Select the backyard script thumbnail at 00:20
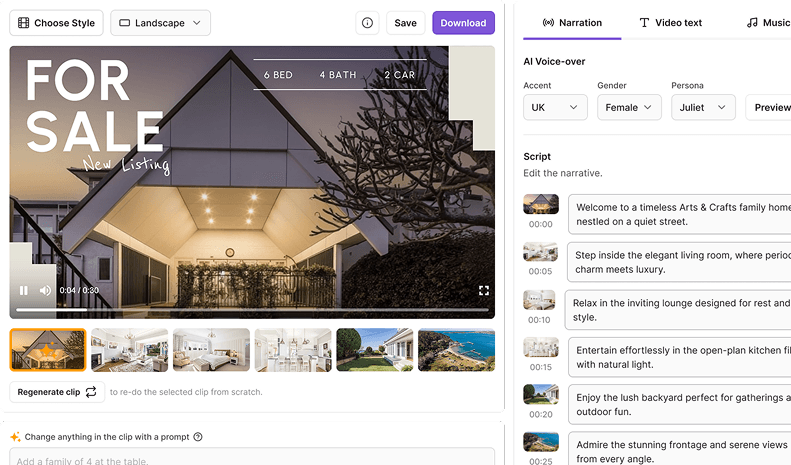The height and width of the screenshot is (465, 791). click(x=541, y=394)
